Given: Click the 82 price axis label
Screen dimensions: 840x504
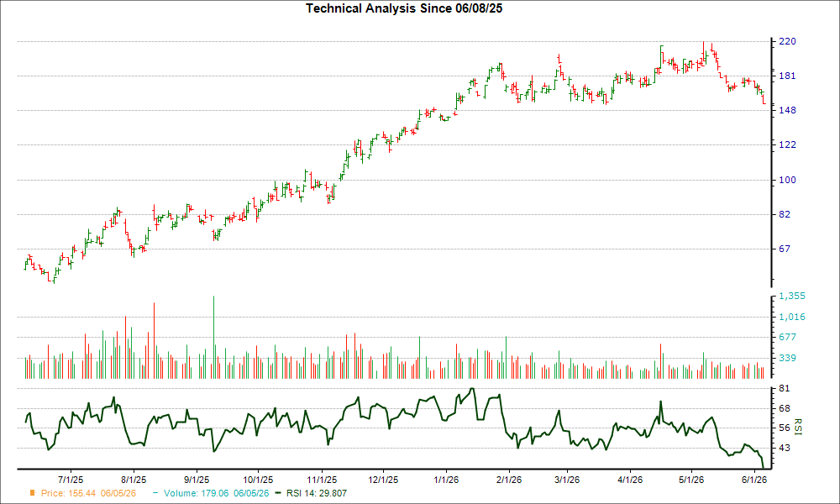Looking at the screenshot, I should (785, 214).
